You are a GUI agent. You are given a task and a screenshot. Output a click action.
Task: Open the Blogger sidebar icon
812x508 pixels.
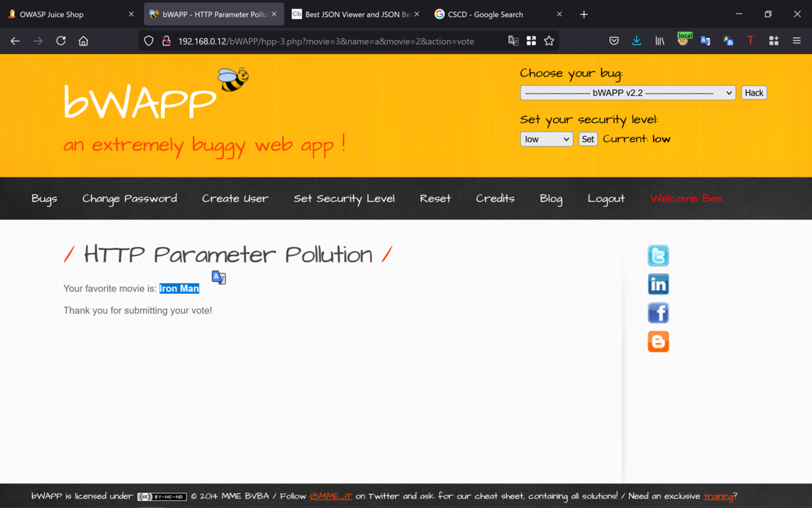point(658,341)
